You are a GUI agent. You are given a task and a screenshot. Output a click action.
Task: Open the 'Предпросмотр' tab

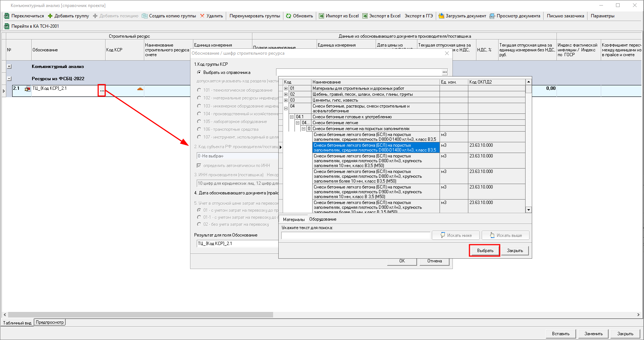coord(50,322)
